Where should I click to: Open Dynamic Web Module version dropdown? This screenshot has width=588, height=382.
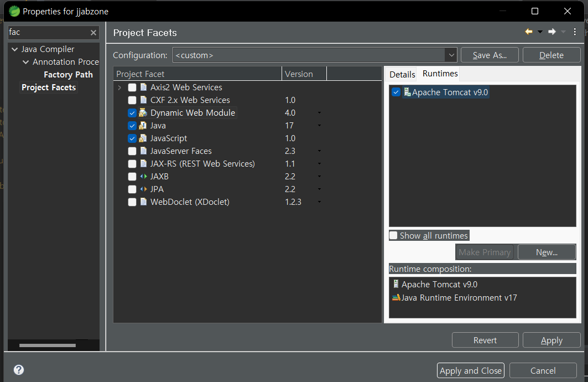tap(319, 112)
